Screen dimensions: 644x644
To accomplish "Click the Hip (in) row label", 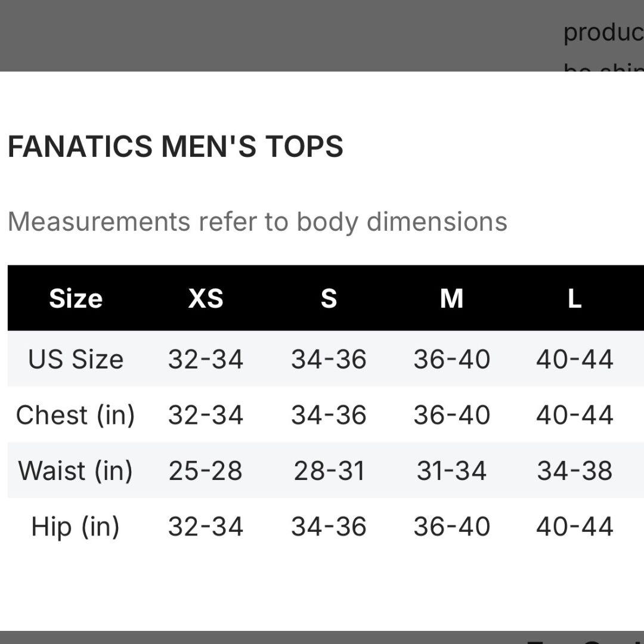I will click(x=76, y=527).
